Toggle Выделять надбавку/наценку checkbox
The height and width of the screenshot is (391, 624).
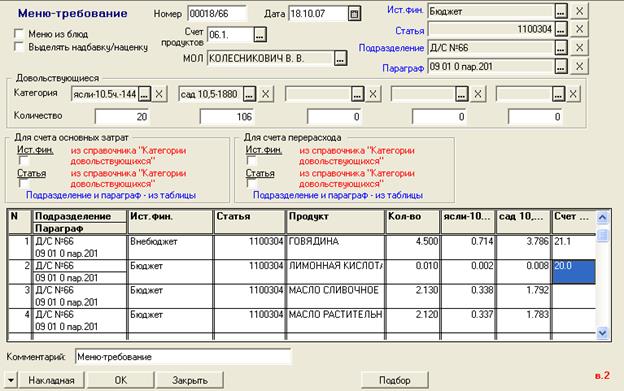tap(19, 47)
